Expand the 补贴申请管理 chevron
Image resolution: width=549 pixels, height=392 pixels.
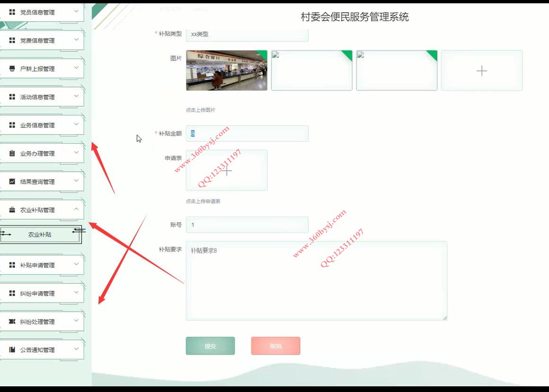click(x=76, y=264)
